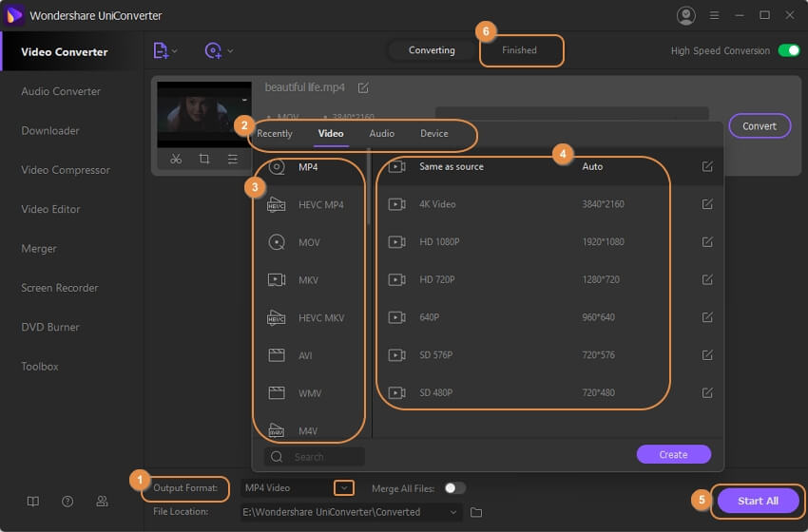This screenshot has height=532, width=808.
Task: Expand the Load DVD dropdown arrow
Action: click(x=230, y=51)
